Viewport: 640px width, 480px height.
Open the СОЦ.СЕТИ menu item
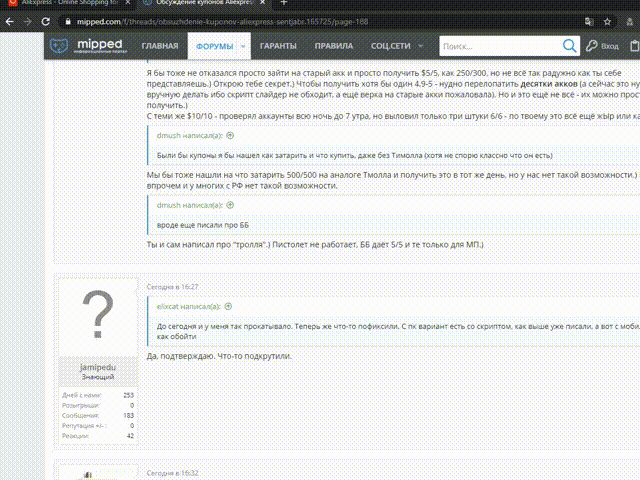pyautogui.click(x=390, y=46)
